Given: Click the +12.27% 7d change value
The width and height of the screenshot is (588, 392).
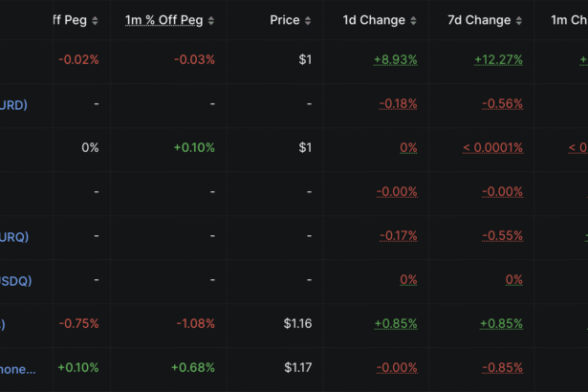Looking at the screenshot, I should pos(498,59).
